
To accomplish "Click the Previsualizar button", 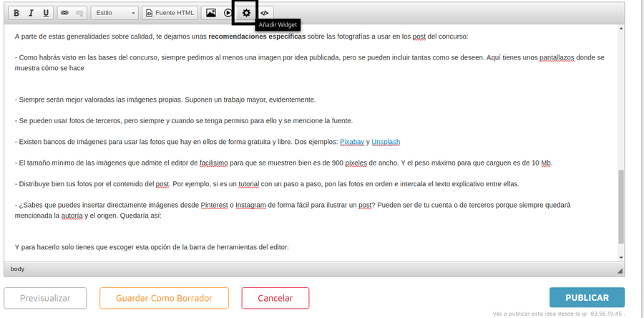I will pos(45,298).
